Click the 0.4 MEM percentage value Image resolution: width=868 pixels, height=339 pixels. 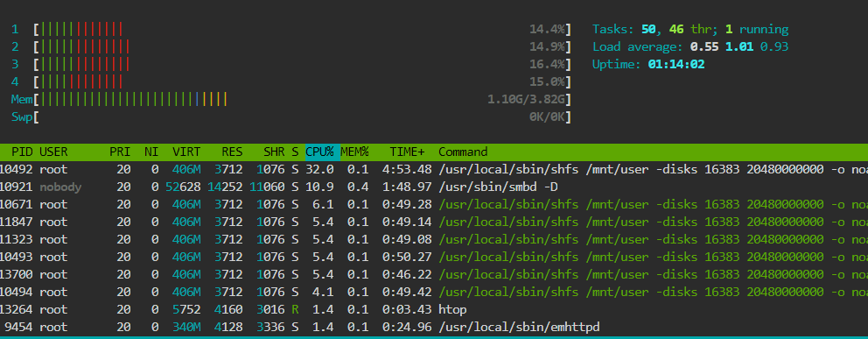(x=358, y=187)
